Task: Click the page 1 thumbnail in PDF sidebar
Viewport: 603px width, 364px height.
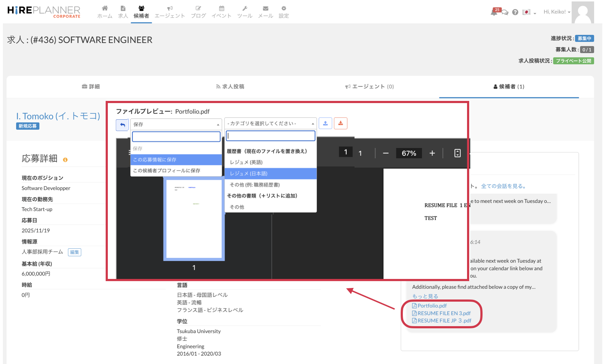Action: coord(194,219)
